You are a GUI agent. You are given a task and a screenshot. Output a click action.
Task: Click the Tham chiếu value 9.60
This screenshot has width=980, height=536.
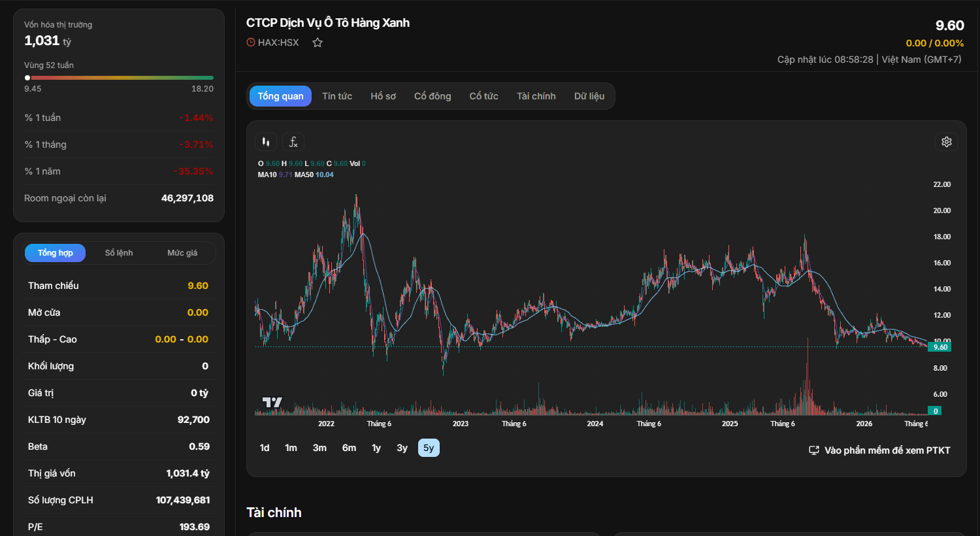coord(198,286)
